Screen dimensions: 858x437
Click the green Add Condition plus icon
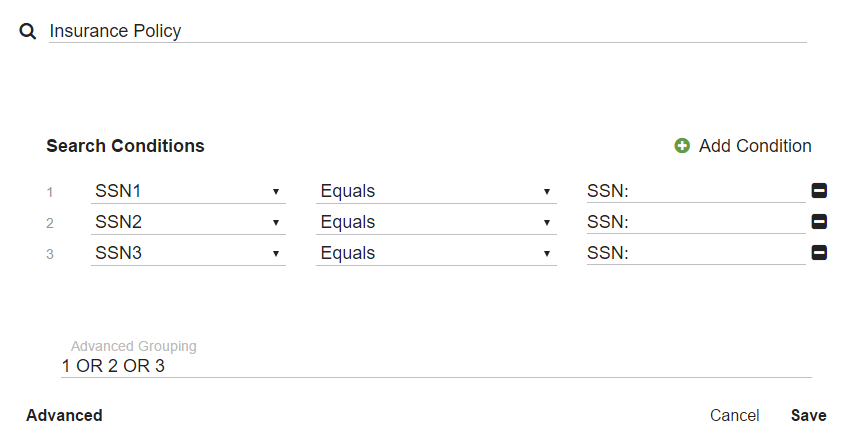point(682,146)
